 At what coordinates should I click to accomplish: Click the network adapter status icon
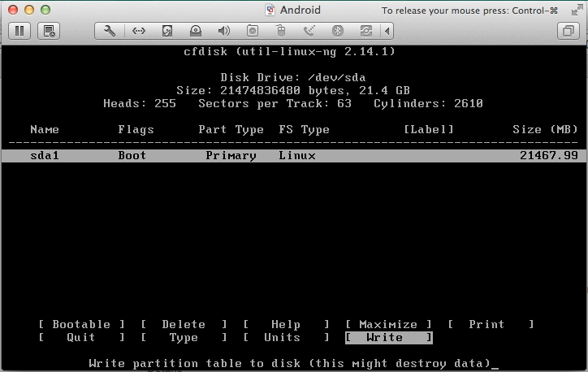[x=138, y=31]
